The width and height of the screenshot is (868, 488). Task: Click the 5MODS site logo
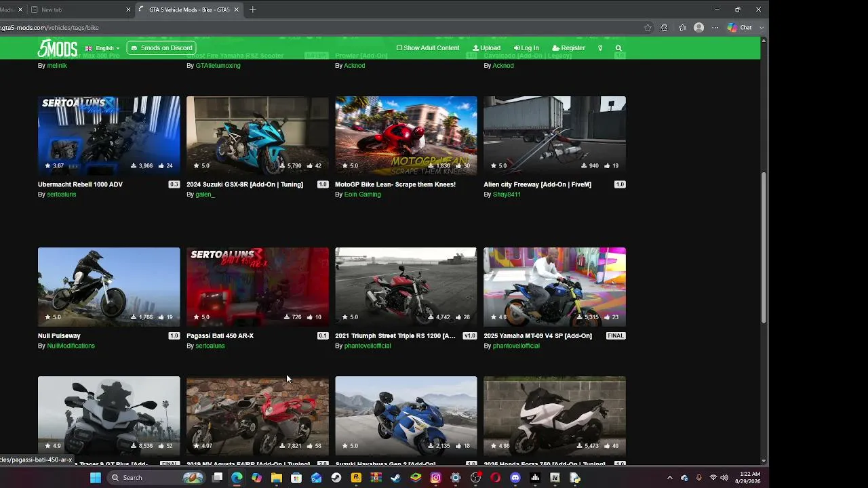coord(58,48)
